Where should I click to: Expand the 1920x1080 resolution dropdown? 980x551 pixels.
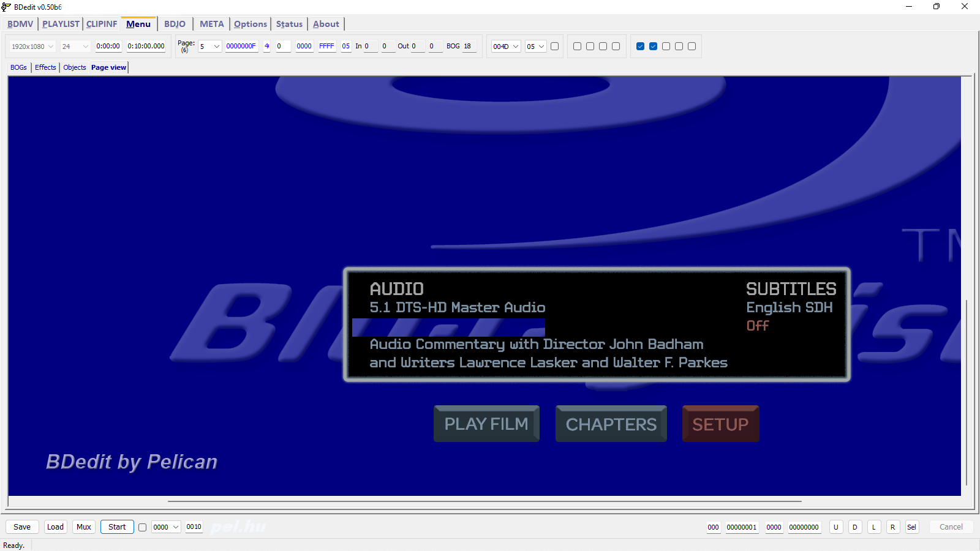point(32,47)
